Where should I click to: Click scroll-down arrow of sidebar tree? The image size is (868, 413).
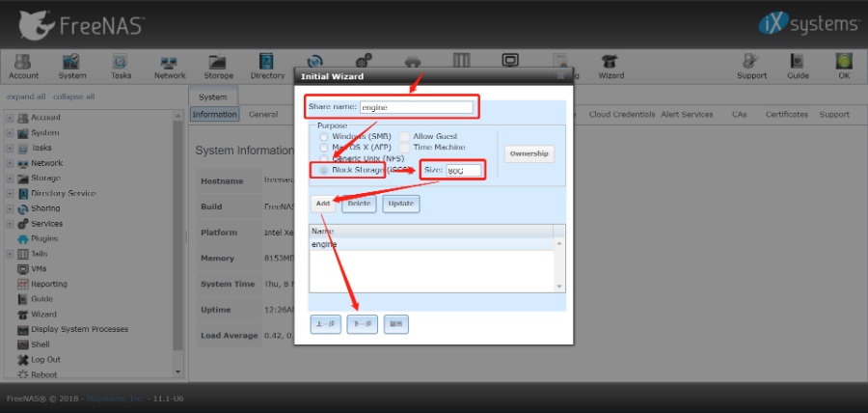[x=177, y=372]
